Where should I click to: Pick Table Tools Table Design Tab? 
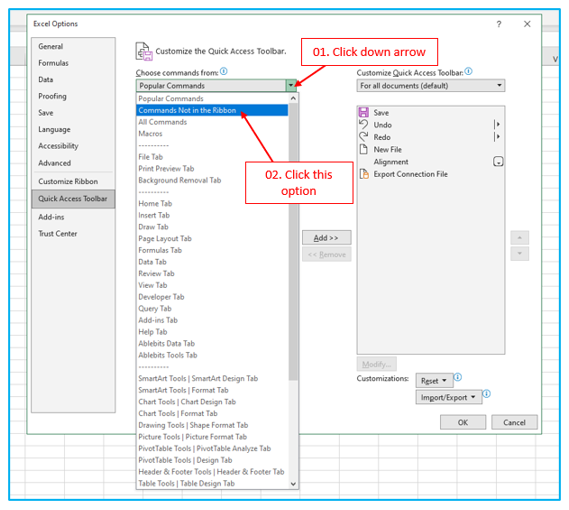click(212, 484)
